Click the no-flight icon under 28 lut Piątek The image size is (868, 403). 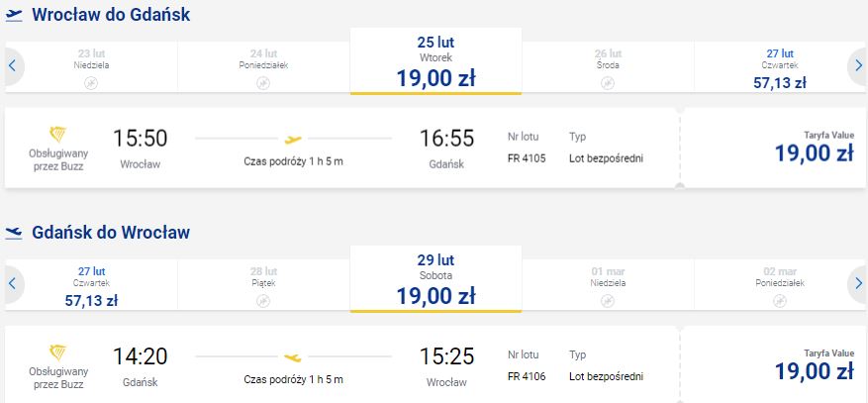coord(263,301)
